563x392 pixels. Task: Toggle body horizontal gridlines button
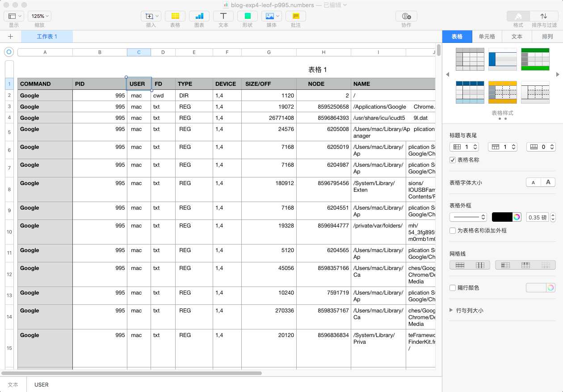click(x=460, y=265)
